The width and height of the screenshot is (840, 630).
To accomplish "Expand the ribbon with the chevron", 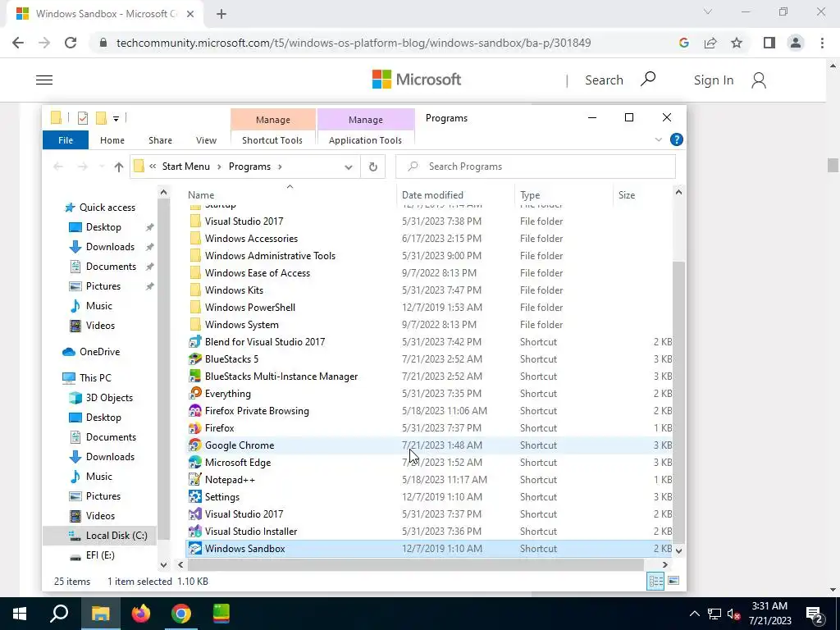I will click(659, 139).
